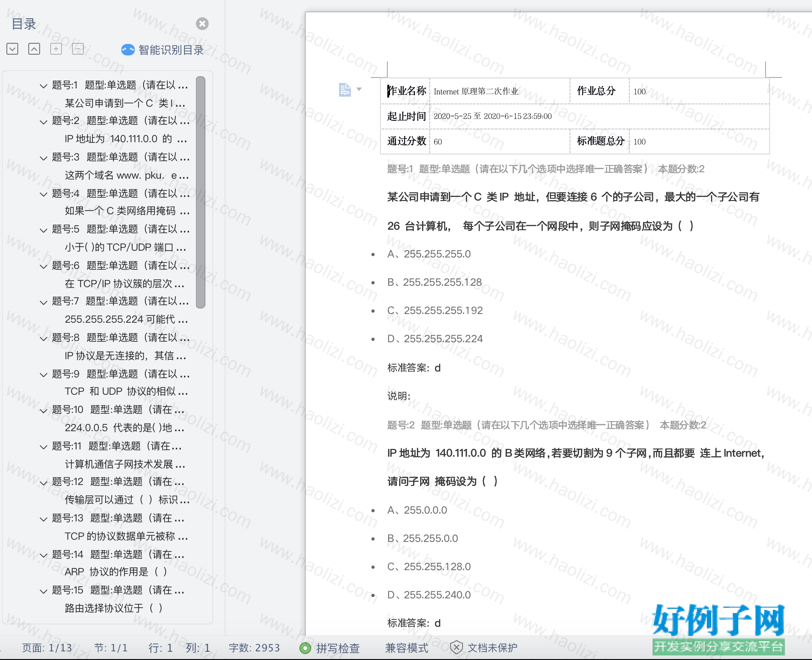Collapse the 题号:10 outline entry

[43, 411]
